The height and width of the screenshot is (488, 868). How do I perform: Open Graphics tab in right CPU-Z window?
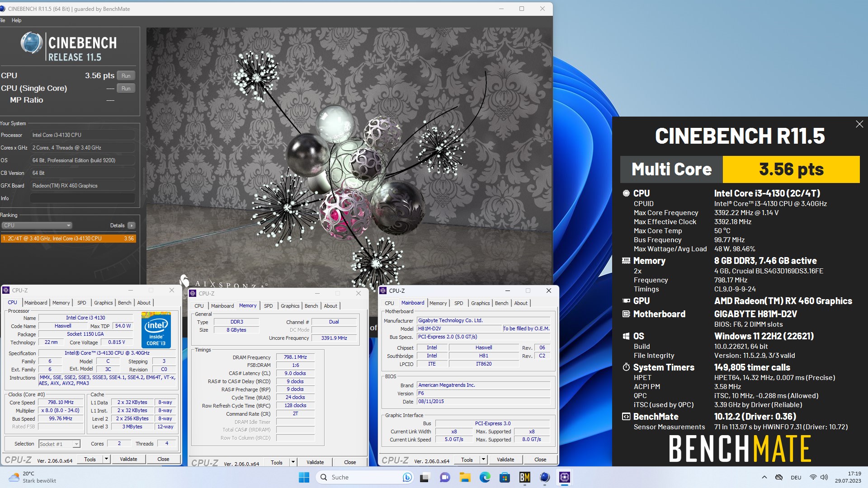pyautogui.click(x=481, y=303)
